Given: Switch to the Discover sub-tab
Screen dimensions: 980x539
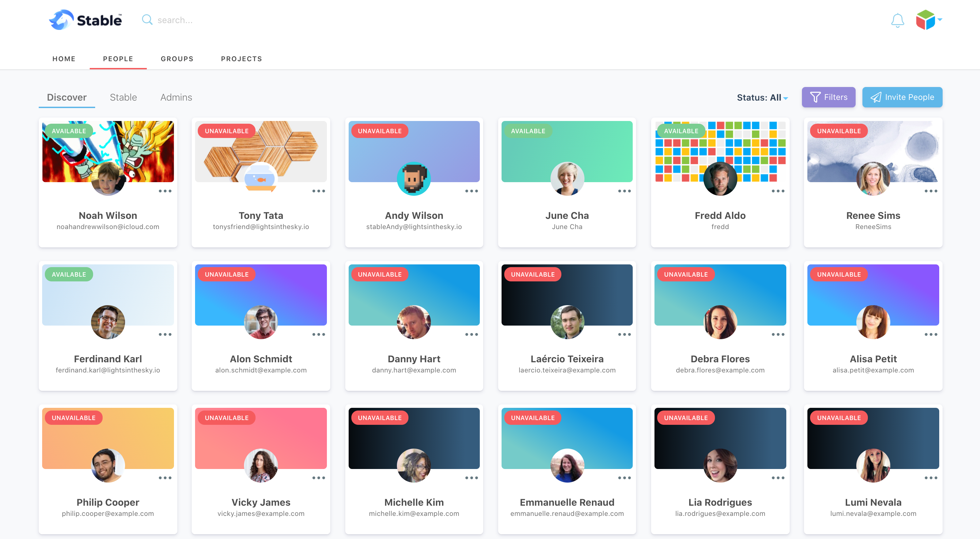Looking at the screenshot, I should pos(67,98).
